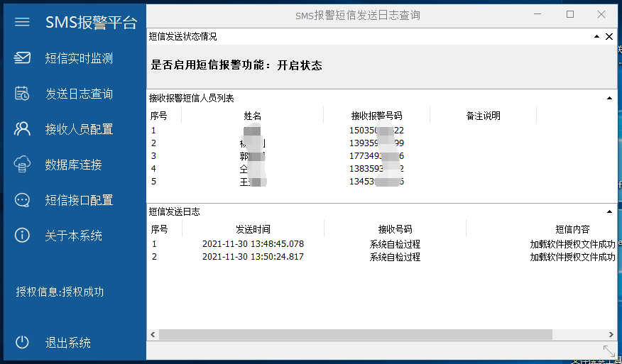Sort by the 发送时间 column header
Screen dimensions: 622x364
pos(253,229)
